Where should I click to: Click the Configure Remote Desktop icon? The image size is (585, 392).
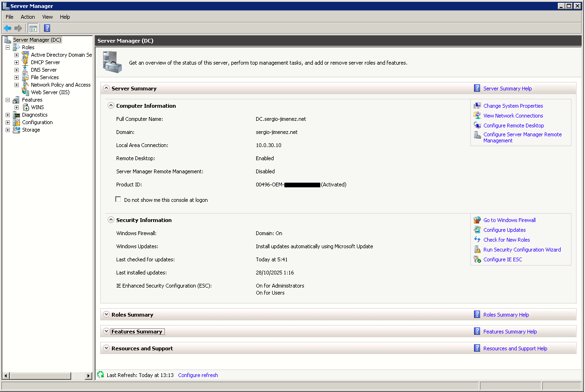(477, 126)
